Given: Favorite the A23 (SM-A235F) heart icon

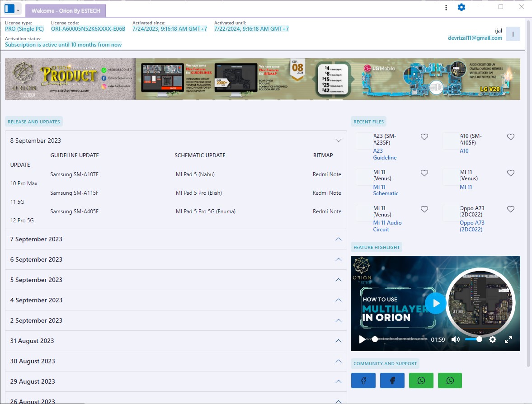Looking at the screenshot, I should [x=424, y=137].
